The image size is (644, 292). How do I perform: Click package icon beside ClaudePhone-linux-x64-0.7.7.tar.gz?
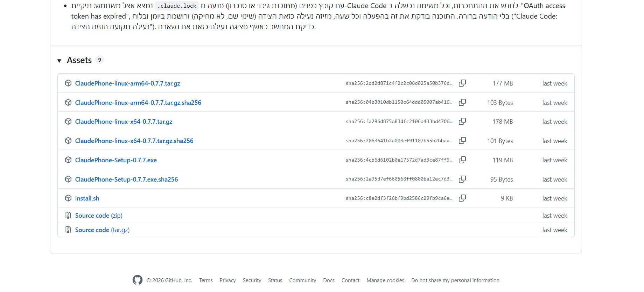point(68,121)
